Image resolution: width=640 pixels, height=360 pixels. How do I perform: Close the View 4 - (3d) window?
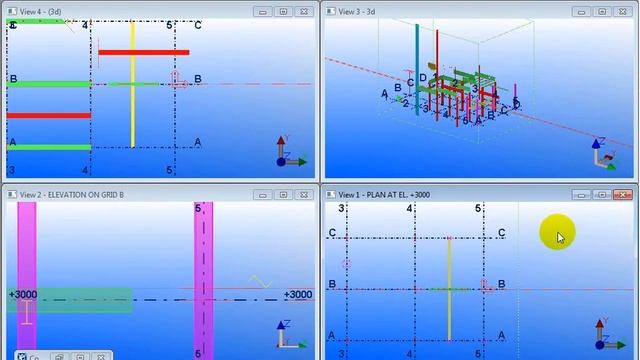coord(304,12)
